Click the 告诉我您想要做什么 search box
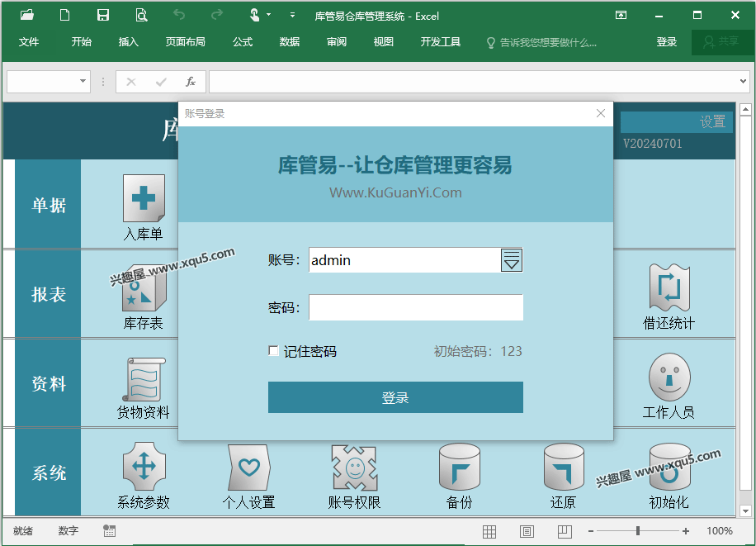756x546 pixels. click(x=542, y=42)
